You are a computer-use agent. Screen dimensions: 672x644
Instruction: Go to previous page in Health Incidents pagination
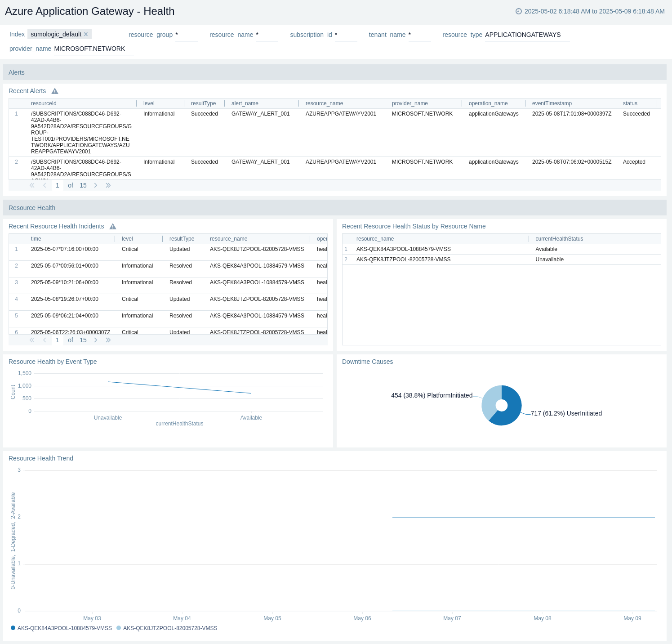tap(45, 340)
